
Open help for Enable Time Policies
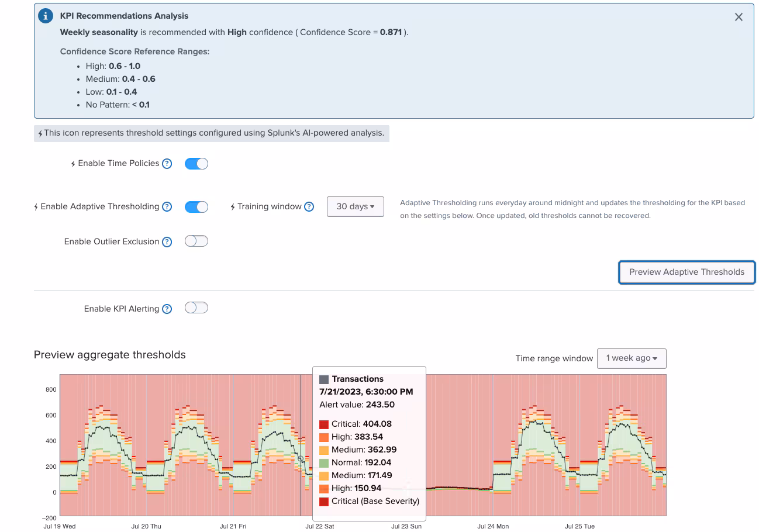pyautogui.click(x=167, y=164)
